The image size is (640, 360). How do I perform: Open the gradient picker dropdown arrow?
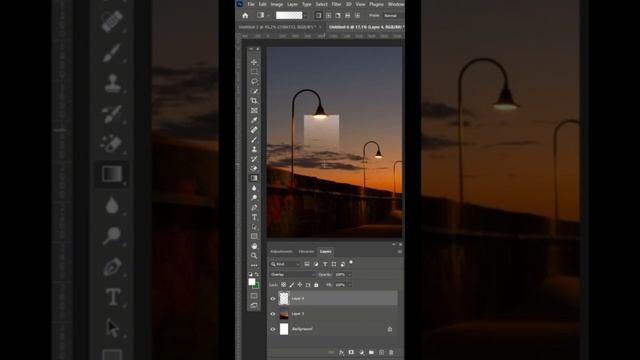tap(306, 16)
